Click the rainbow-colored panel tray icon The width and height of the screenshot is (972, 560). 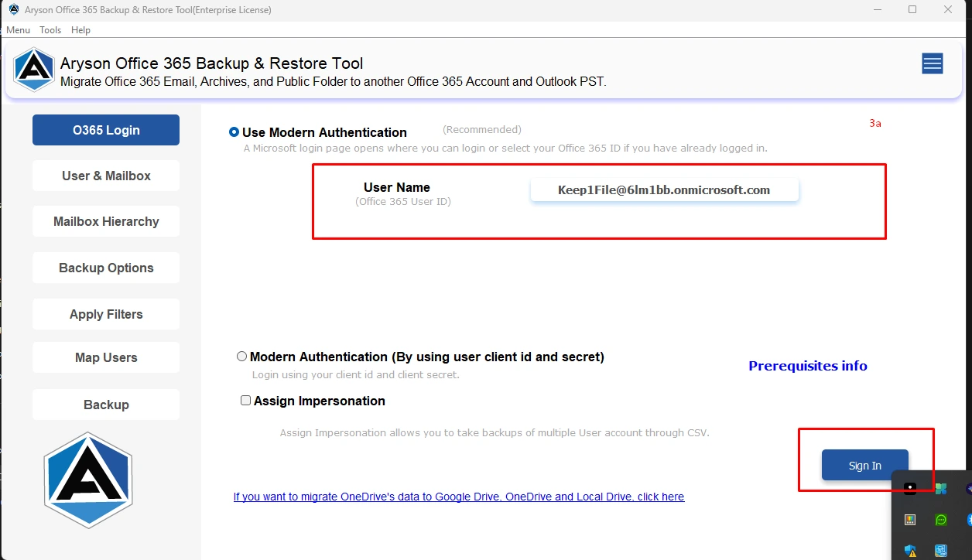point(910,520)
